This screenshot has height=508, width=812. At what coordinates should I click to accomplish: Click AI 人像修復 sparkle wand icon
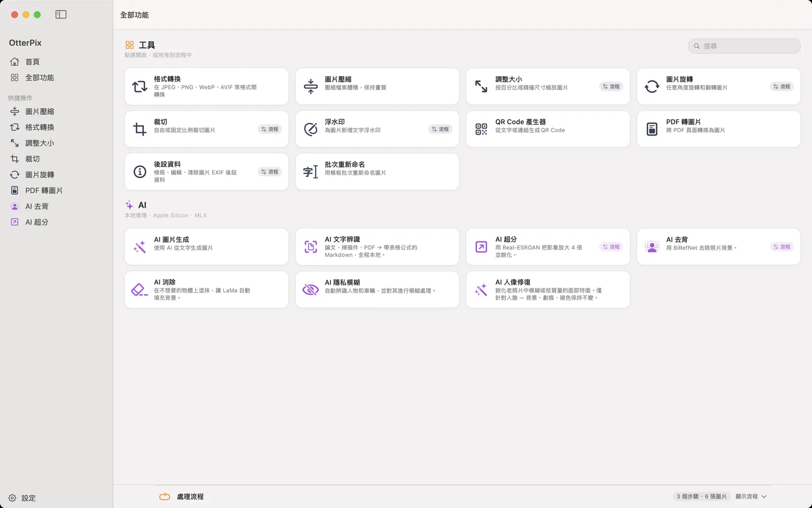click(x=481, y=290)
